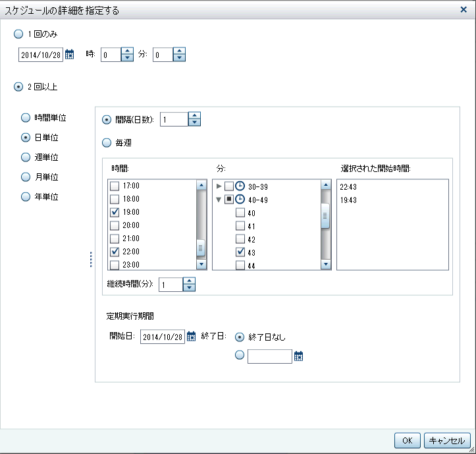Expand the 30-39 minutes group
Viewport: 476px width, 454px height.
[x=219, y=186]
